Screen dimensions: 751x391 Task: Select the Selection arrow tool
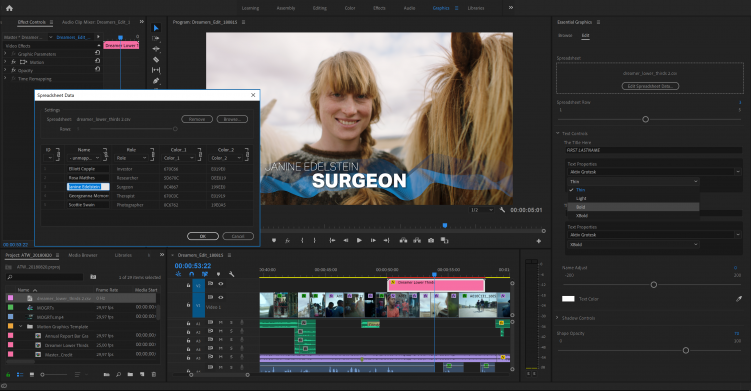pos(156,28)
